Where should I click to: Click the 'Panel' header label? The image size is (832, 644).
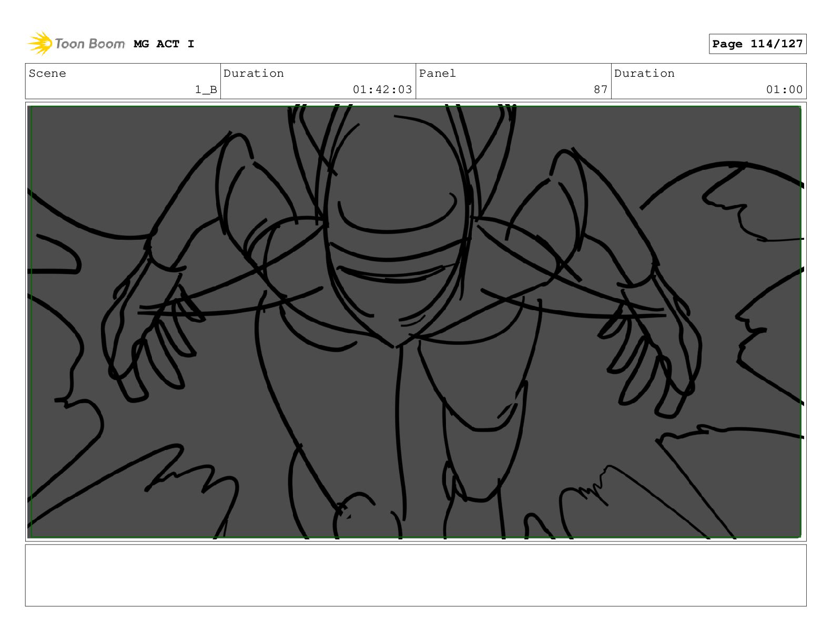pyautogui.click(x=438, y=74)
